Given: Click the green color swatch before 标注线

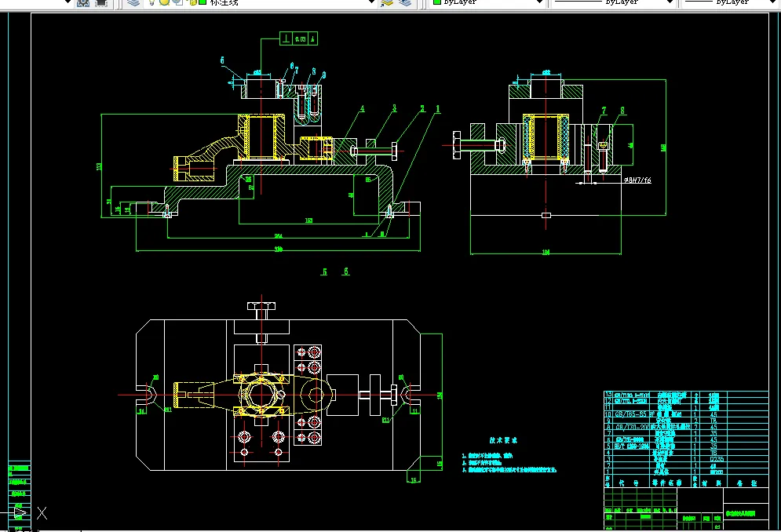Looking at the screenshot, I should coord(203,2).
